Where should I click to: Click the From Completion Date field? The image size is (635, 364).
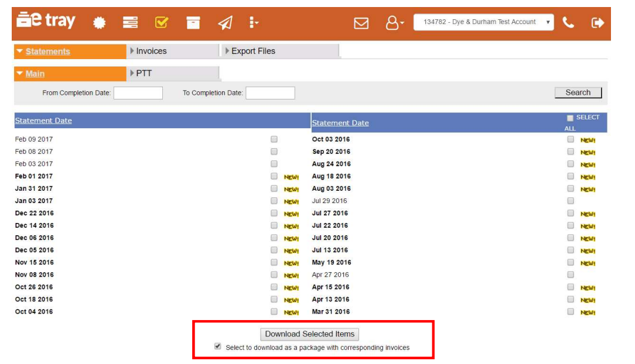[138, 93]
